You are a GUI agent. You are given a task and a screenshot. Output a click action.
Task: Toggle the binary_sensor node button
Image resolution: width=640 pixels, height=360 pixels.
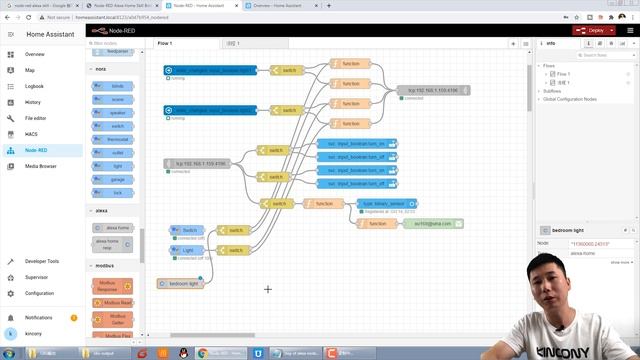point(412,204)
